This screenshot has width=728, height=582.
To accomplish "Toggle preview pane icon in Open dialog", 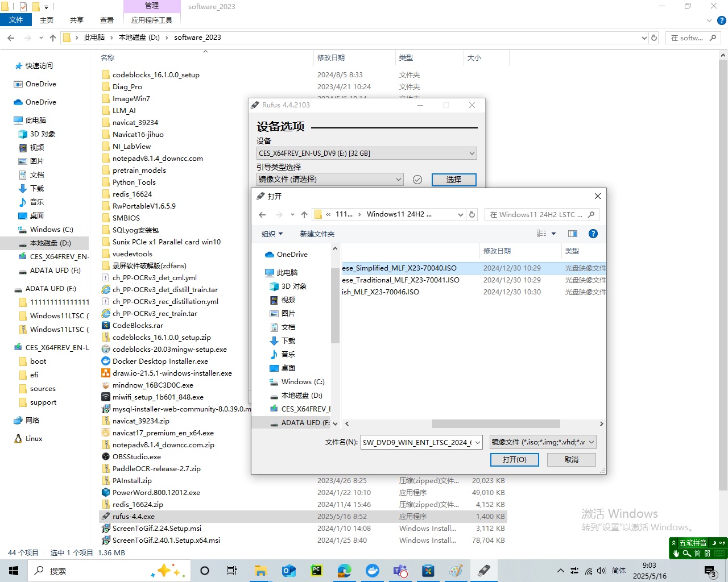I will [573, 234].
